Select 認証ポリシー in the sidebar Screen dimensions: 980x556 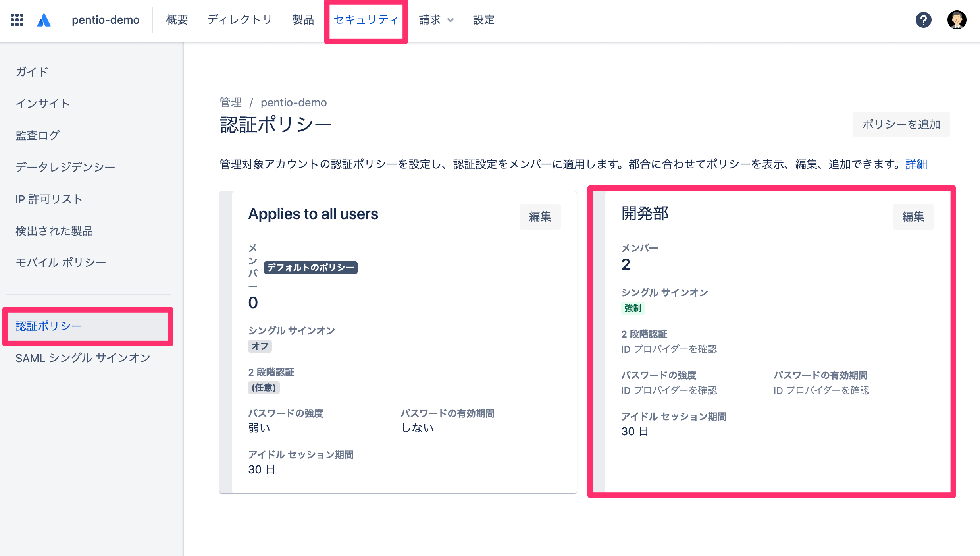pos(88,326)
